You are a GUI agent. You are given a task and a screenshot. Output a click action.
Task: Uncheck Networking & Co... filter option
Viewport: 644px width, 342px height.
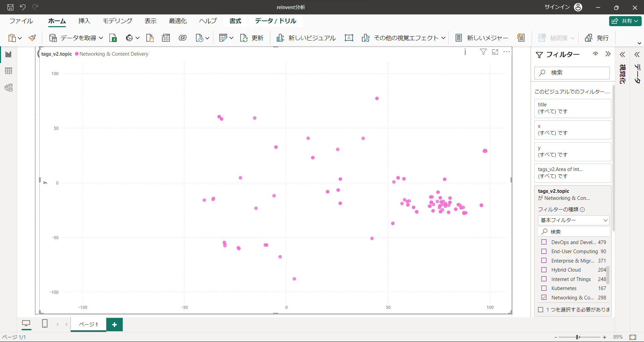pyautogui.click(x=544, y=297)
